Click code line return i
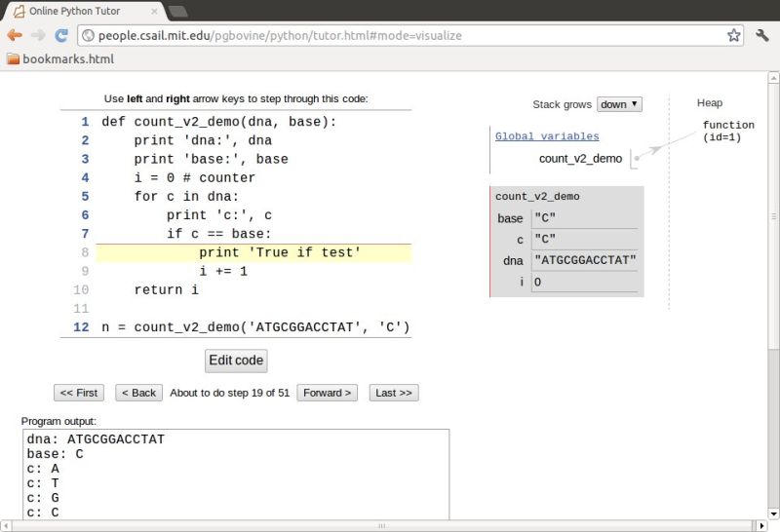This screenshot has height=532, width=780. (166, 289)
